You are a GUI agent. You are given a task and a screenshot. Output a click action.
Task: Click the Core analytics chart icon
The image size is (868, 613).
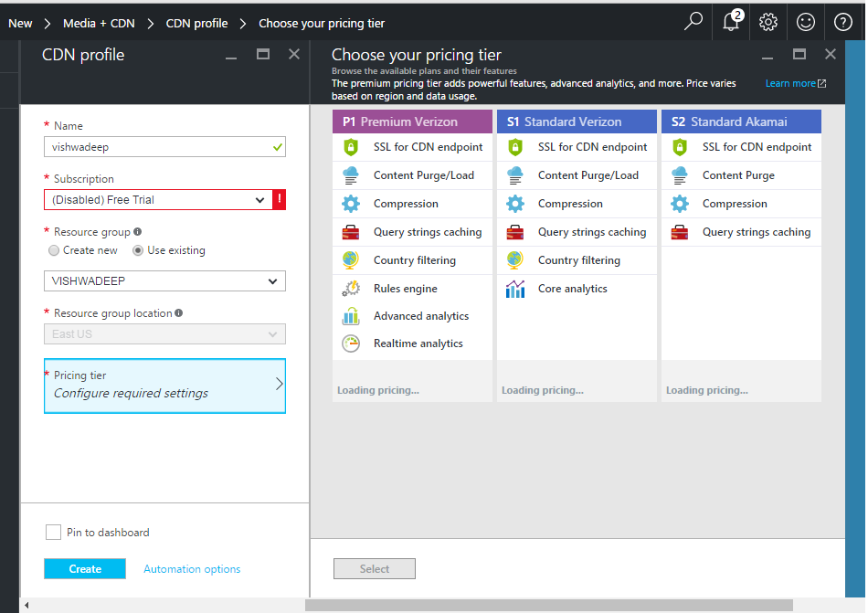[515, 289]
